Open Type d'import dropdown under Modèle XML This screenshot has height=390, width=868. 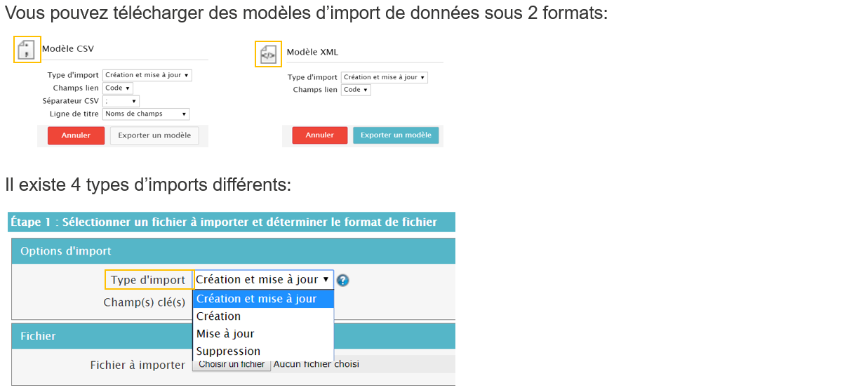tap(384, 77)
